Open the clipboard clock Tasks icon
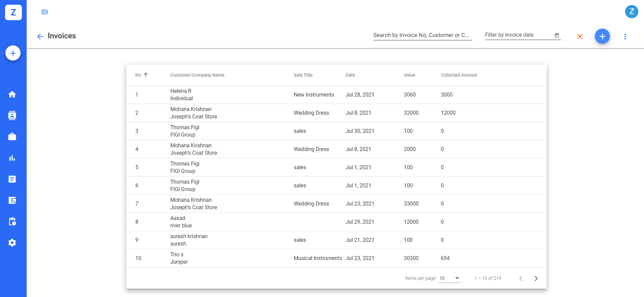The height and width of the screenshot is (297, 644). (x=12, y=222)
